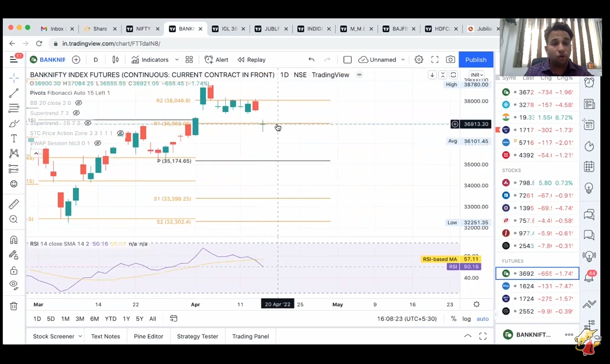This screenshot has width=610, height=364.
Task: Click the fullscreen mode icon
Action: (435, 60)
